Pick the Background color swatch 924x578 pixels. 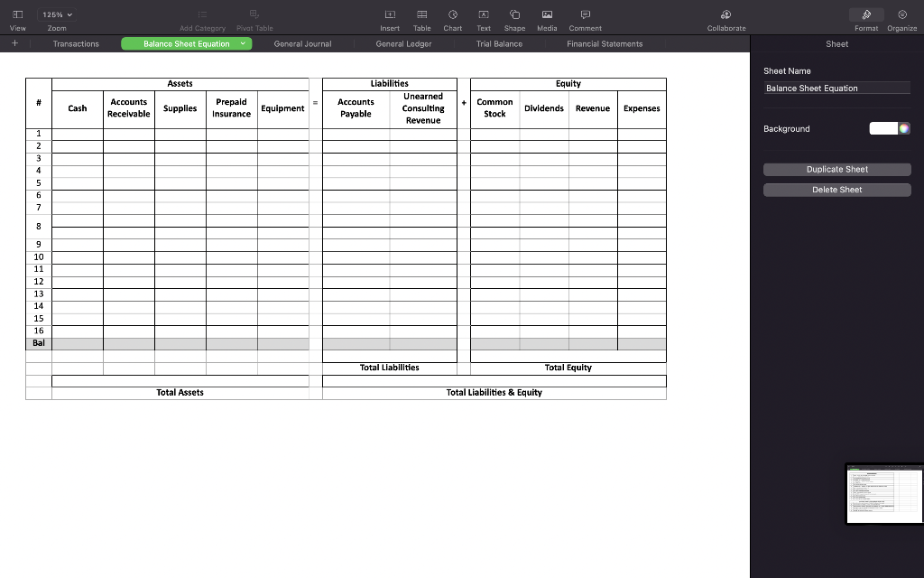pyautogui.click(x=883, y=129)
